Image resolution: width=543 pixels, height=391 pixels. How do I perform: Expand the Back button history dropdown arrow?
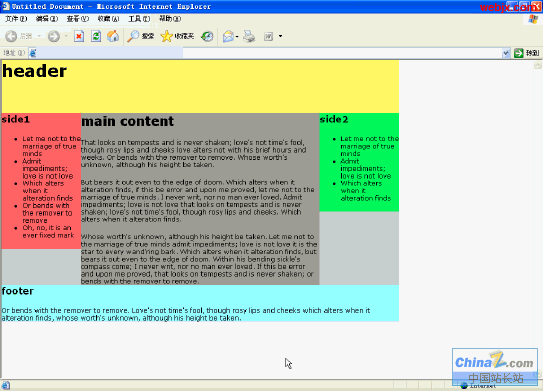tap(39, 36)
